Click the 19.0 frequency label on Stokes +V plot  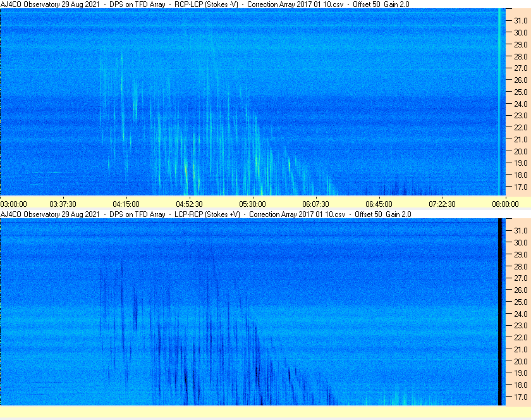(521, 373)
